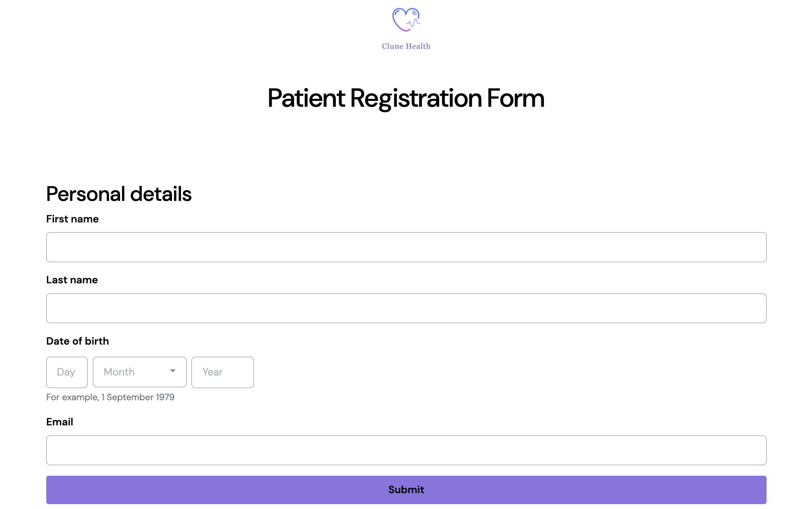Submit the patient registration form
812x509 pixels.
pyautogui.click(x=406, y=490)
